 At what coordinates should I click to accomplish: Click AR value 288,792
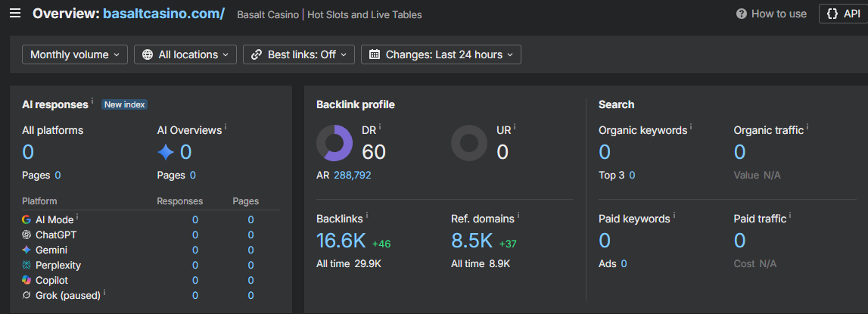click(352, 176)
